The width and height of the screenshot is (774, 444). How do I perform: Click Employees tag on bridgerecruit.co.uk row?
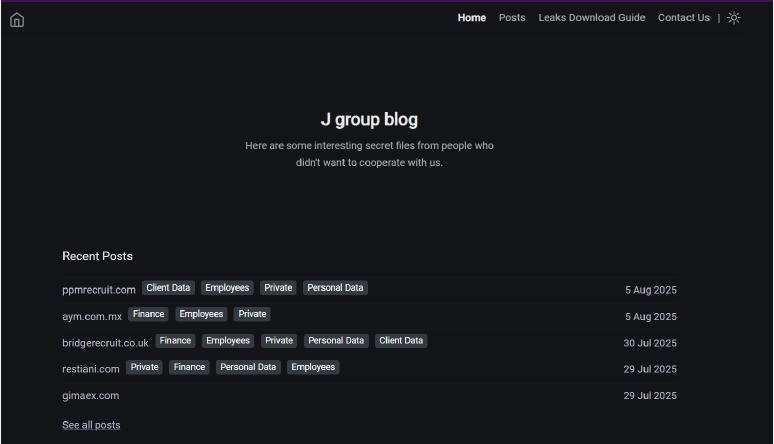(x=228, y=341)
